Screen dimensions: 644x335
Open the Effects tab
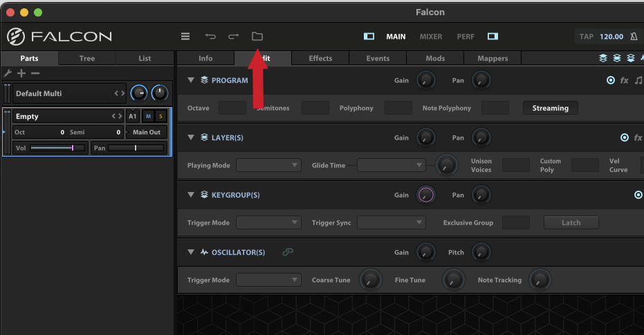pyautogui.click(x=320, y=58)
